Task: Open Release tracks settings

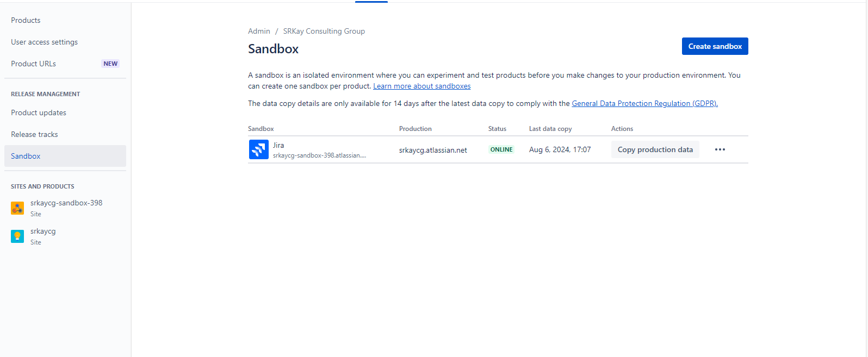Action: 34,134
